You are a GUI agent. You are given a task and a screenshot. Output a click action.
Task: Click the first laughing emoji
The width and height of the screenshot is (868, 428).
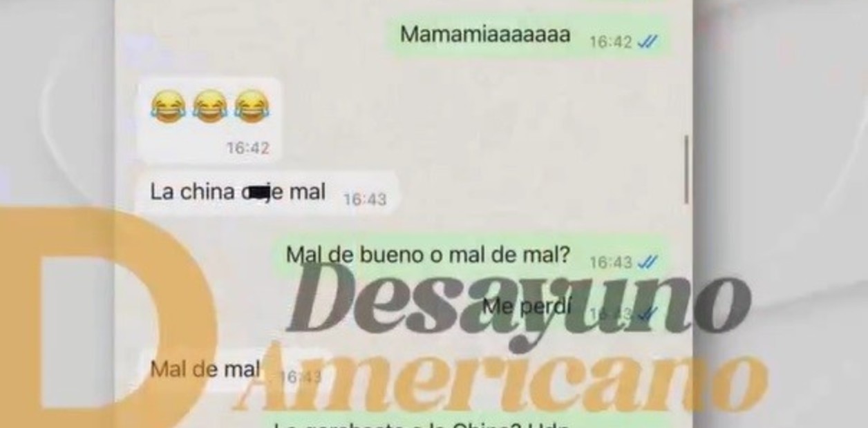click(x=168, y=108)
